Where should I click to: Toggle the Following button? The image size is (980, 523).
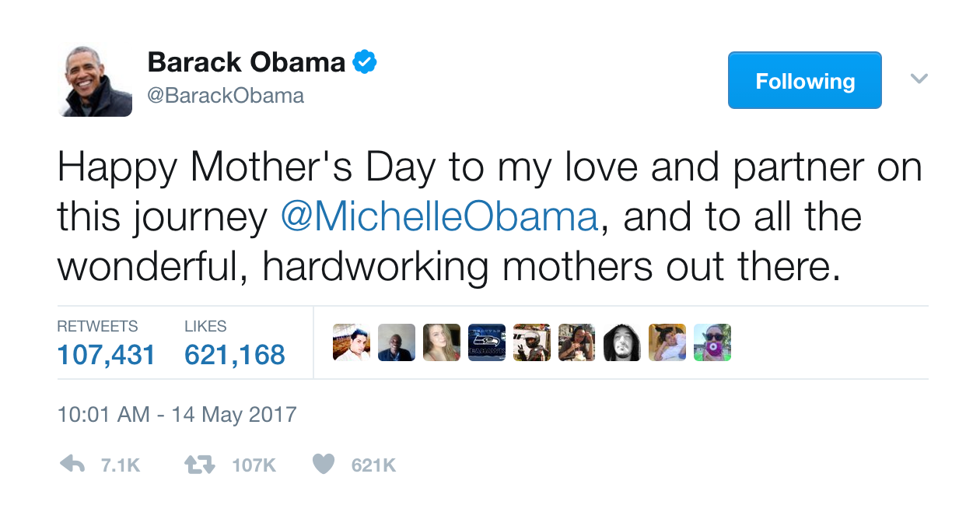(x=804, y=80)
